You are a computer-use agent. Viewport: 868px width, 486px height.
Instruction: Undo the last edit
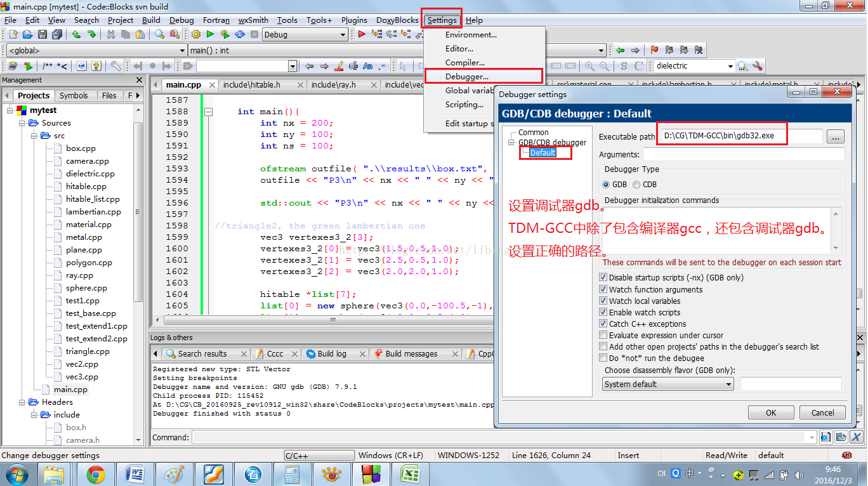click(77, 34)
